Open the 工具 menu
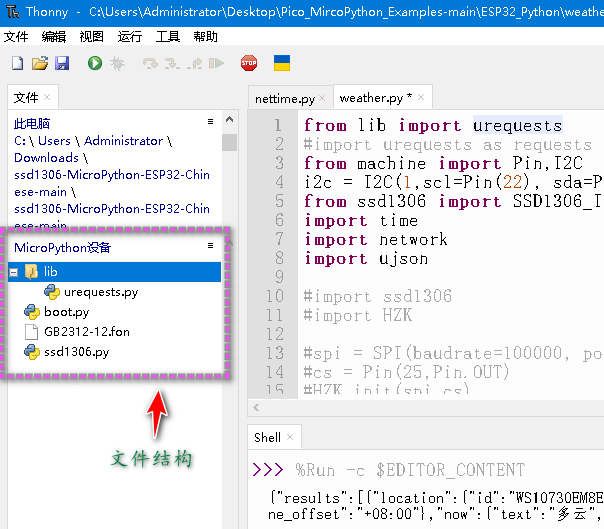The width and height of the screenshot is (604, 529). [x=168, y=37]
